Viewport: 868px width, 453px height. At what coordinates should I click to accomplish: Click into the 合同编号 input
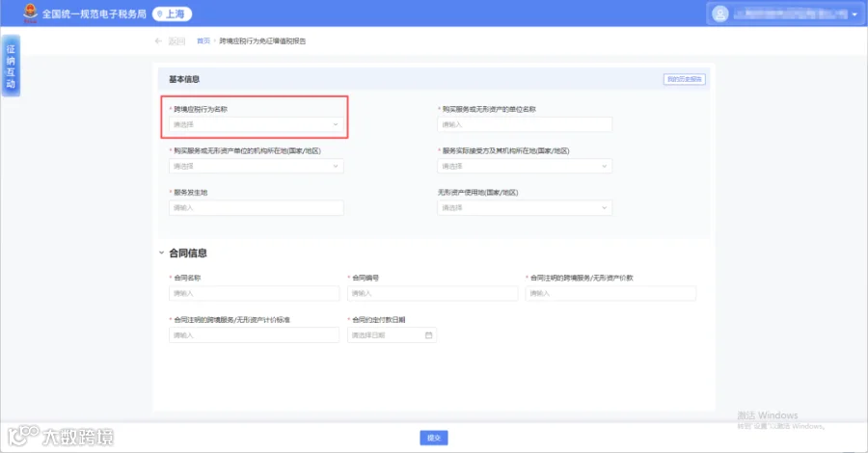[432, 293]
